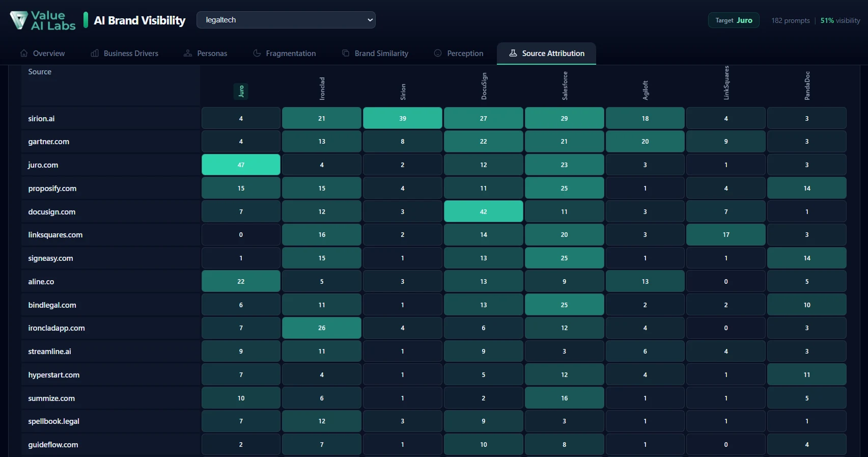This screenshot has width=868, height=457.
Task: Open the Fragmentation tab
Action: (x=285, y=53)
